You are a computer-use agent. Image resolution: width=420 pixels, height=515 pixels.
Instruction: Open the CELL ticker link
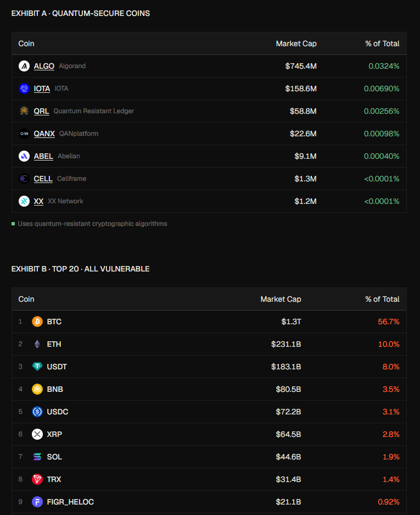[x=43, y=179]
